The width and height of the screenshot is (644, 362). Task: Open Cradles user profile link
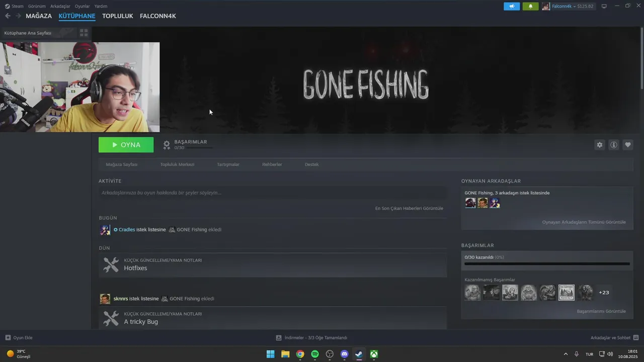(127, 230)
